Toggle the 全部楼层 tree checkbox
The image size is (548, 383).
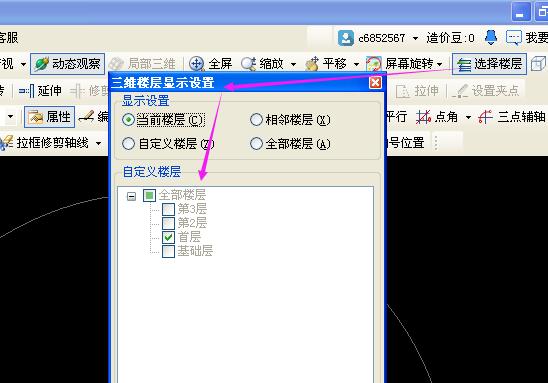pyautogui.click(x=149, y=195)
